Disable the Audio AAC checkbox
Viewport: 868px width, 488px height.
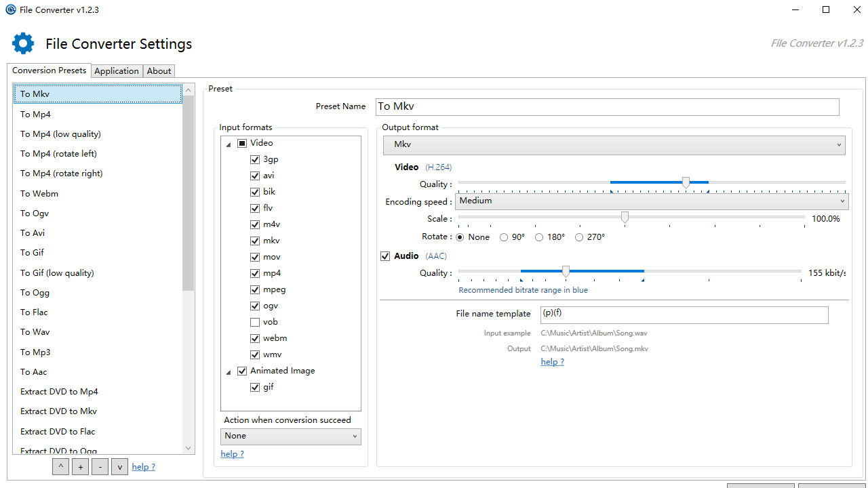point(384,256)
